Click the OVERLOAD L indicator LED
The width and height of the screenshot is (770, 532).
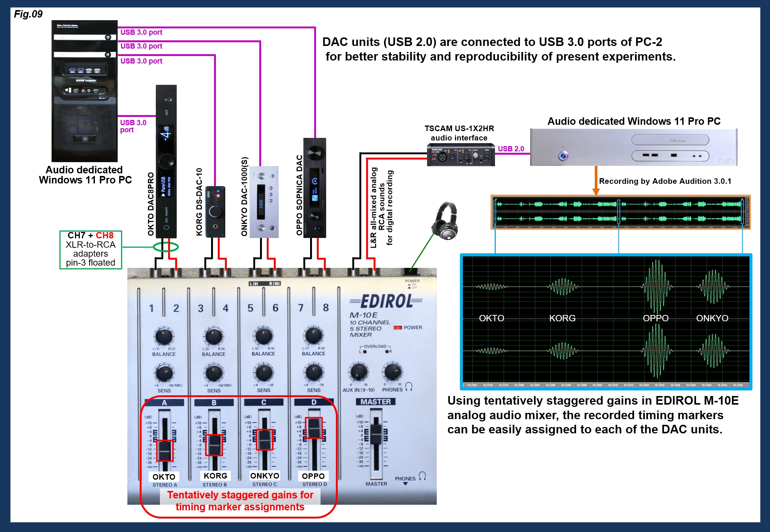pos(365,352)
